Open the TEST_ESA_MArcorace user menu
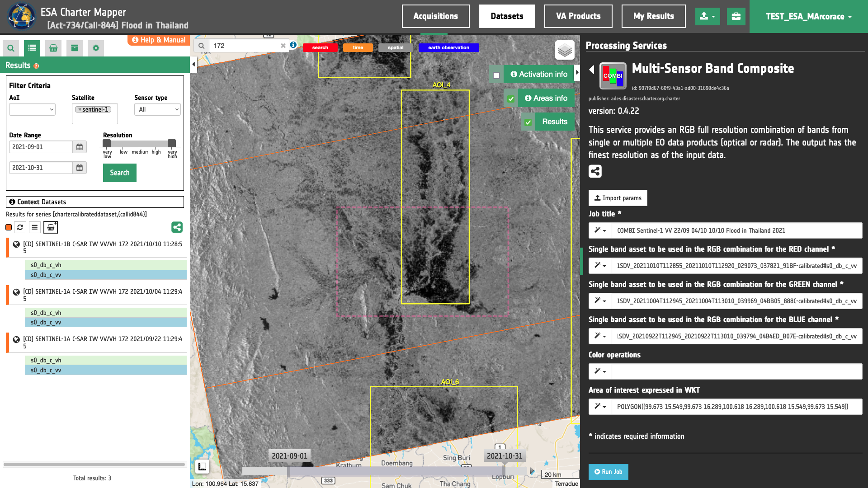 [809, 16]
